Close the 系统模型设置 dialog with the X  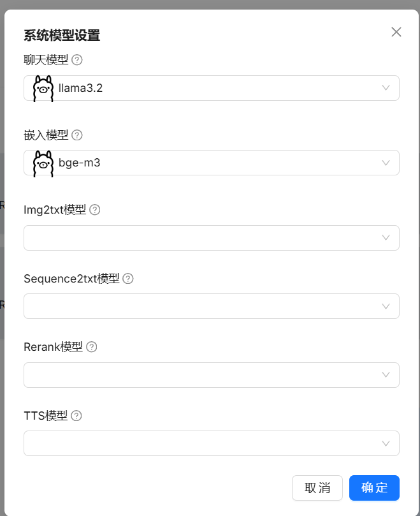(x=396, y=32)
